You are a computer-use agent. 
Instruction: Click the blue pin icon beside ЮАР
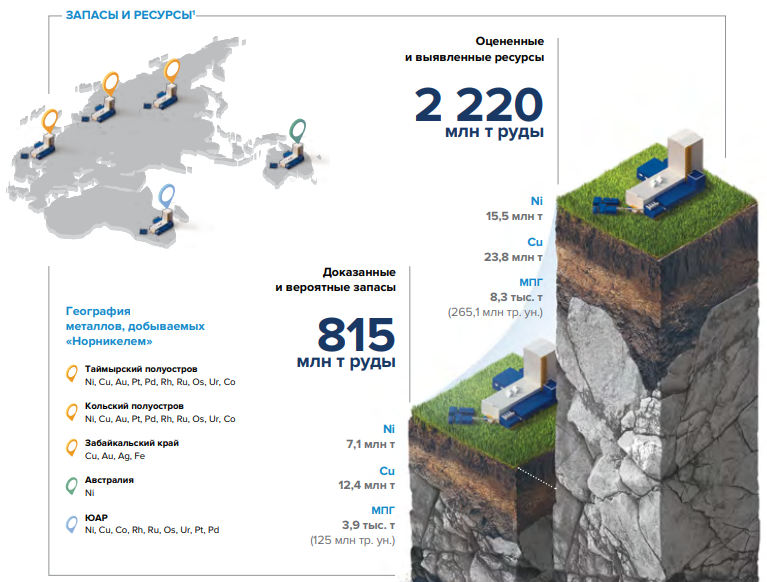pos(72,524)
